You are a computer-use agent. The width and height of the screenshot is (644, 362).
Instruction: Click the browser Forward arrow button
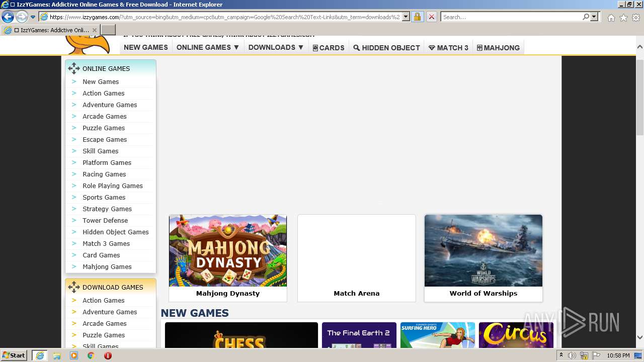click(22, 17)
